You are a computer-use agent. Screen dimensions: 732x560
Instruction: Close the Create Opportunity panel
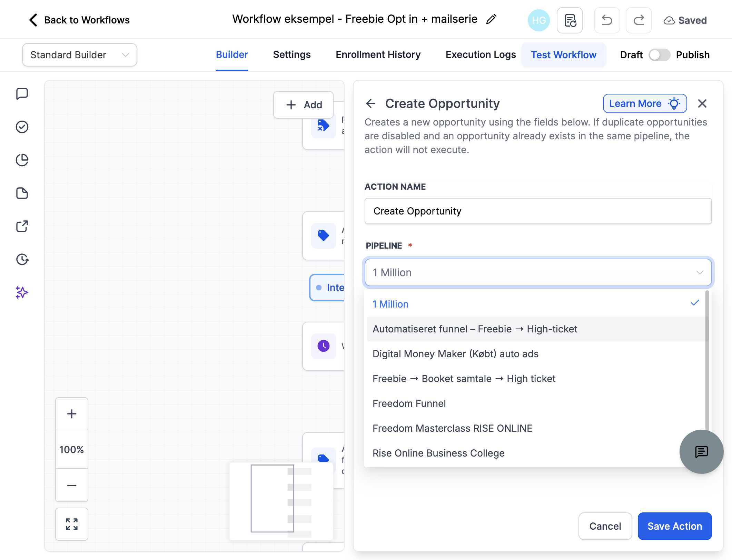click(702, 103)
